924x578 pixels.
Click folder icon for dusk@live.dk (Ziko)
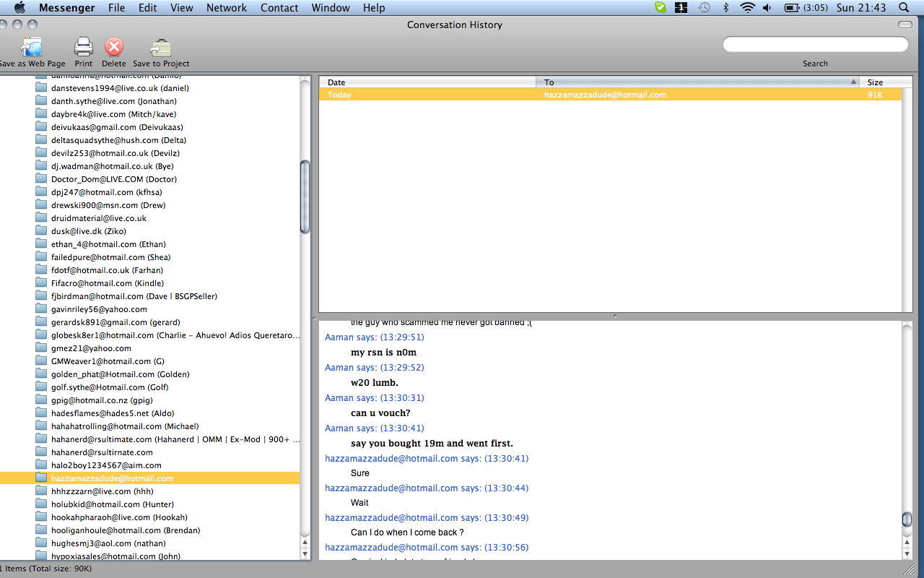tap(41, 231)
